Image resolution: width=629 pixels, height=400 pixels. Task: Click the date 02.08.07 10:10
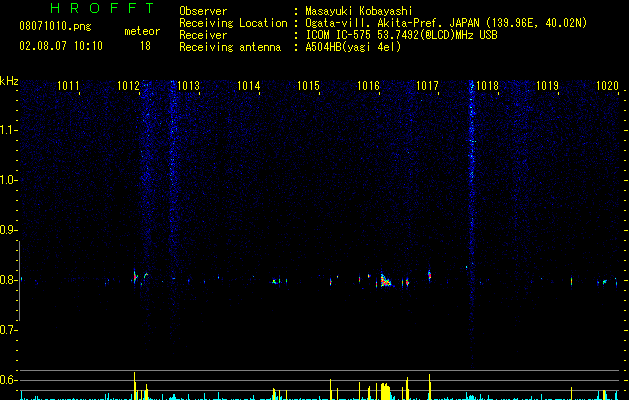pos(61,46)
